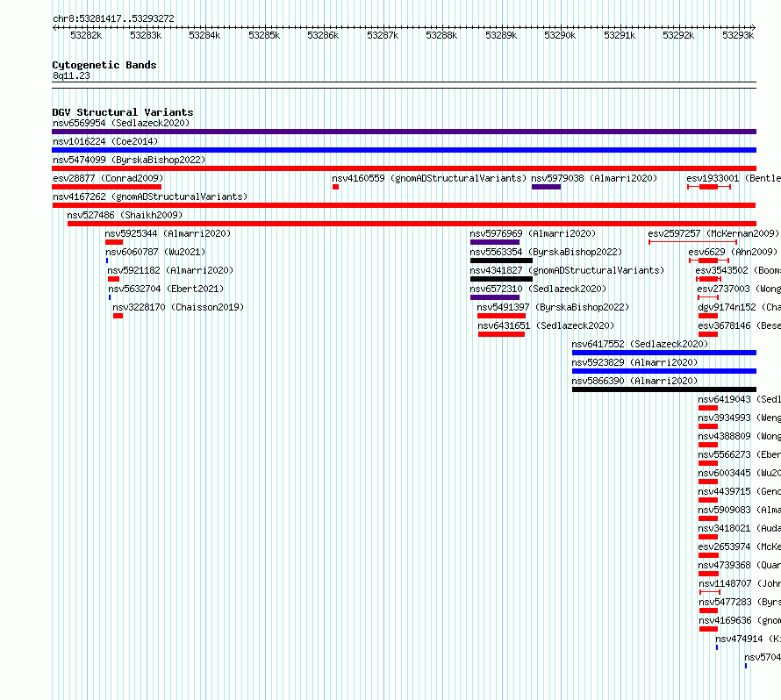Select the black nsv5866390 bar

pyautogui.click(x=664, y=389)
